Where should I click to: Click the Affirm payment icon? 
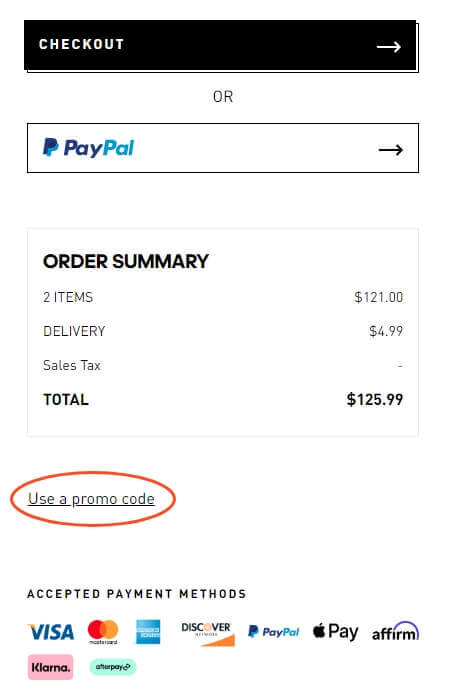coord(395,631)
